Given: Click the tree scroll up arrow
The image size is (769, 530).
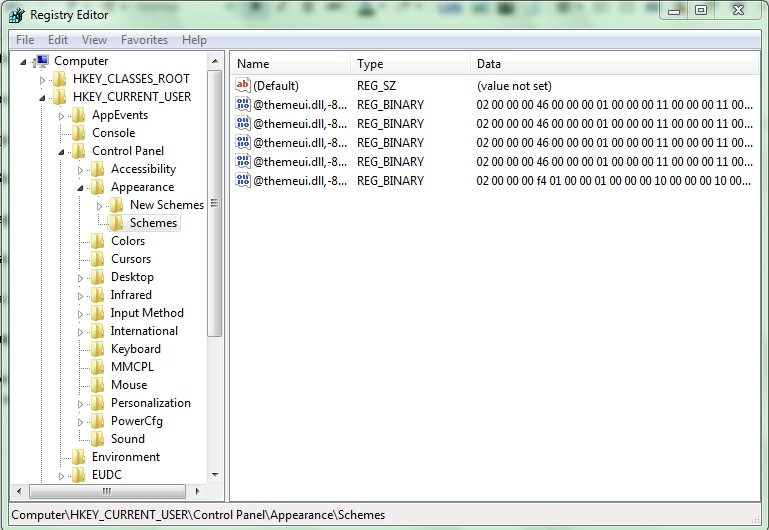Looking at the screenshot, I should tap(215, 61).
